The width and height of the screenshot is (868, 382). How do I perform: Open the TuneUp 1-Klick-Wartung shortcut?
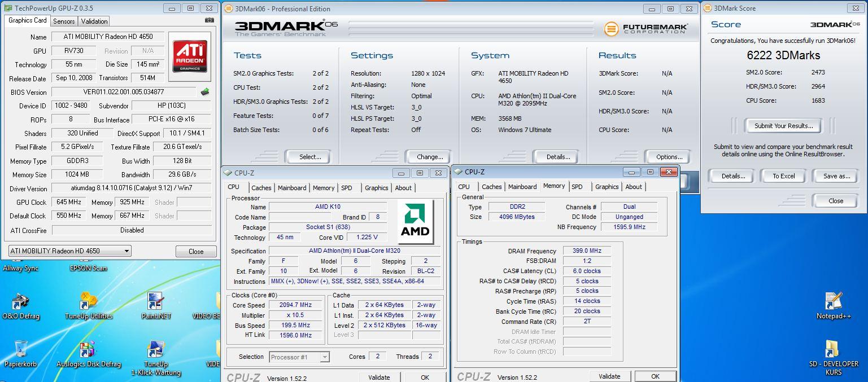[156, 358]
